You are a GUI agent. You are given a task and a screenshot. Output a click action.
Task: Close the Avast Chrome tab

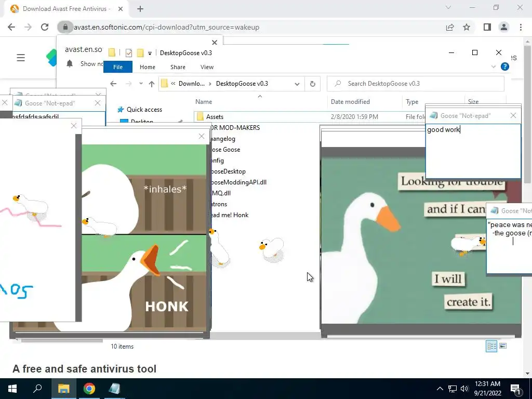click(x=121, y=9)
